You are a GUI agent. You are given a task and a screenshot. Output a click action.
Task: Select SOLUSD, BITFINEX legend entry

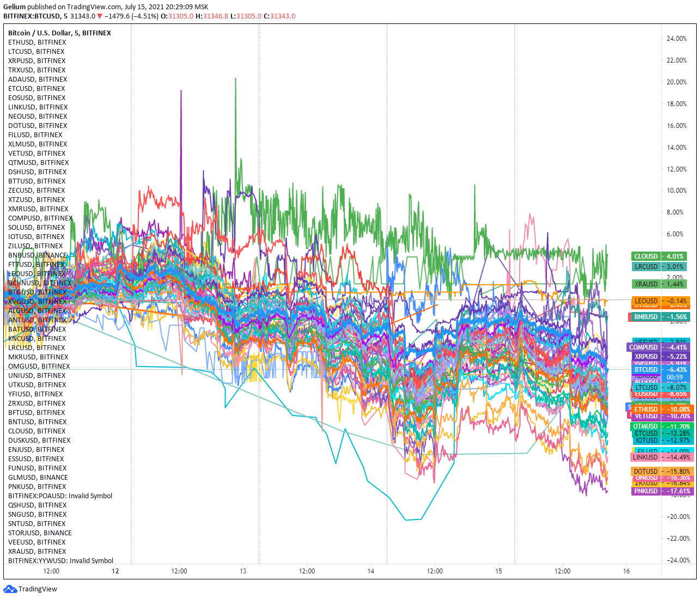[36, 228]
